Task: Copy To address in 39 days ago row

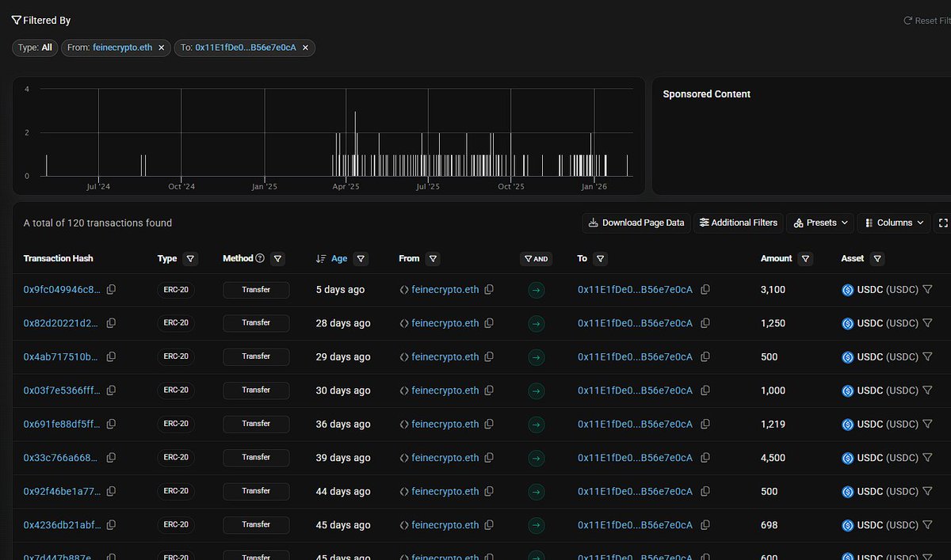Action: (705, 458)
